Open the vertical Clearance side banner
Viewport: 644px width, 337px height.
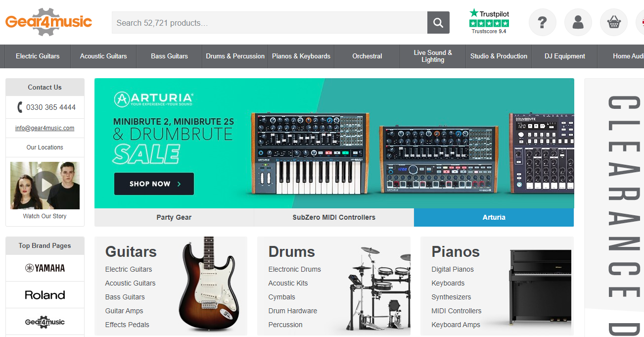[x=614, y=208]
